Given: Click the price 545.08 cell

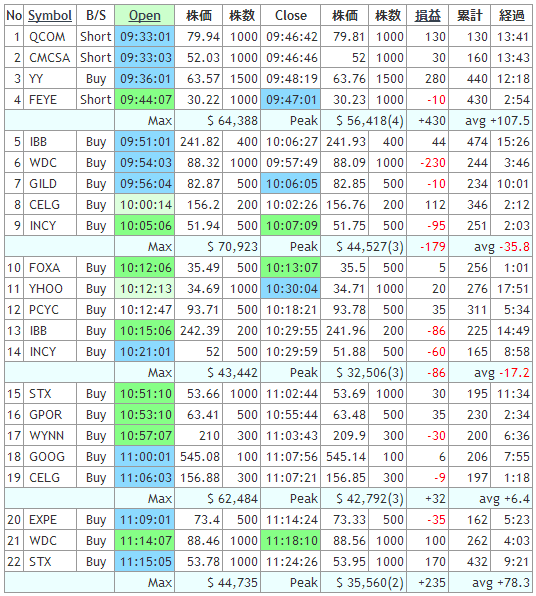Looking at the screenshot, I should pos(199,457).
